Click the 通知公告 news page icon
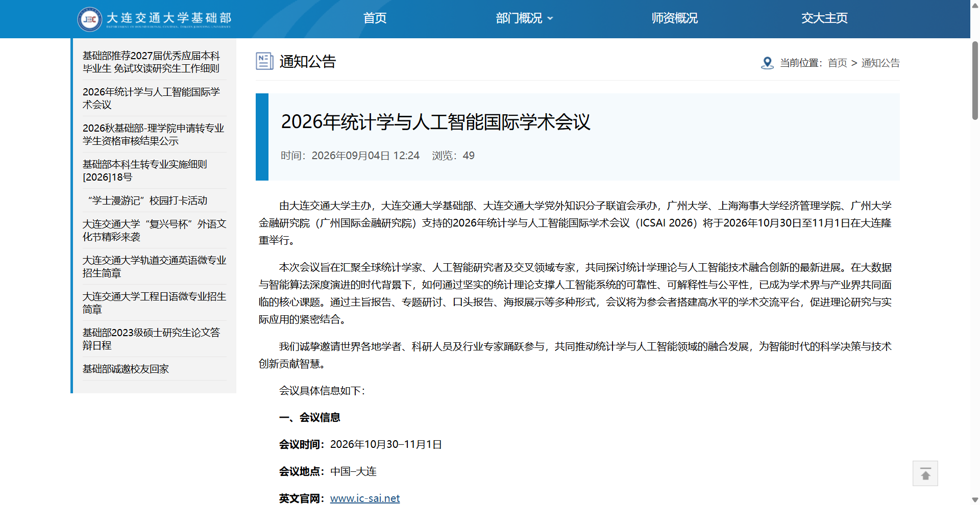Screen dimensions: 980x505 click(x=264, y=61)
